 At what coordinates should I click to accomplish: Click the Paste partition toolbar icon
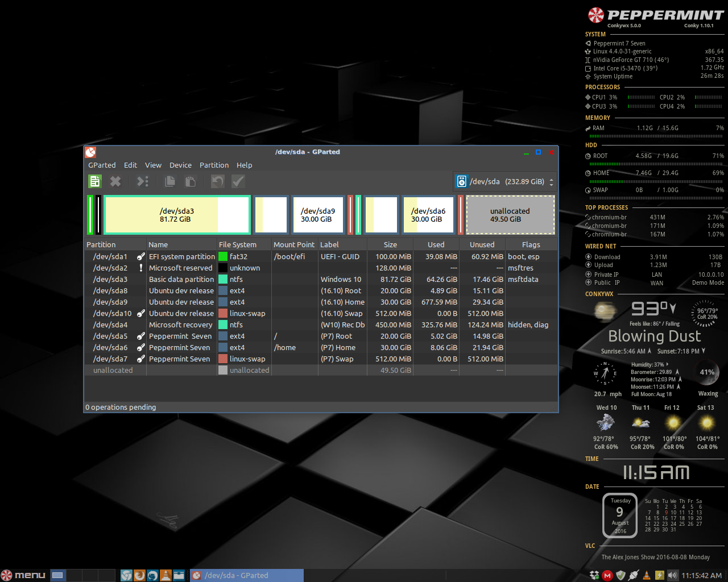[191, 181]
